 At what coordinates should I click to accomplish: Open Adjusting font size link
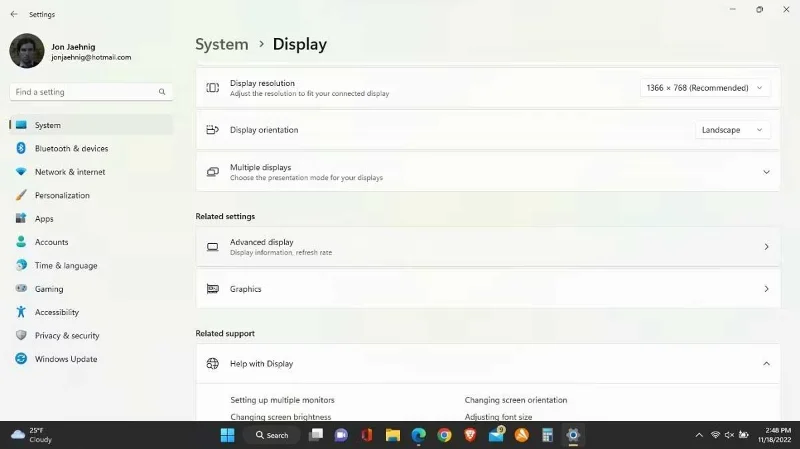coord(498,417)
